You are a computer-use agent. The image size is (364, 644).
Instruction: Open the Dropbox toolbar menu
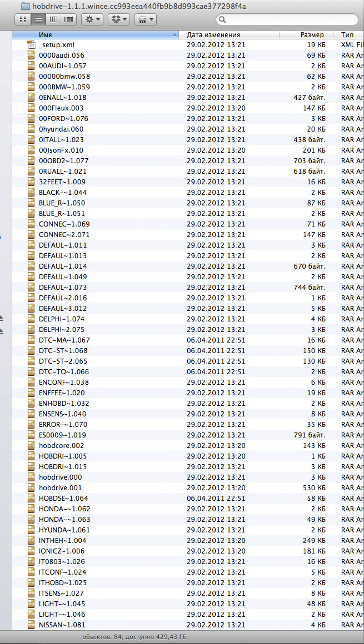tap(119, 19)
